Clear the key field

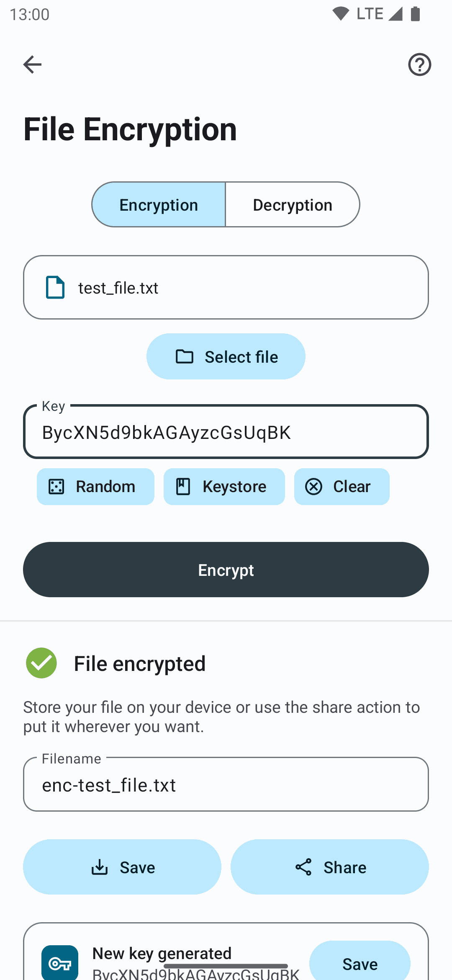coord(342,487)
